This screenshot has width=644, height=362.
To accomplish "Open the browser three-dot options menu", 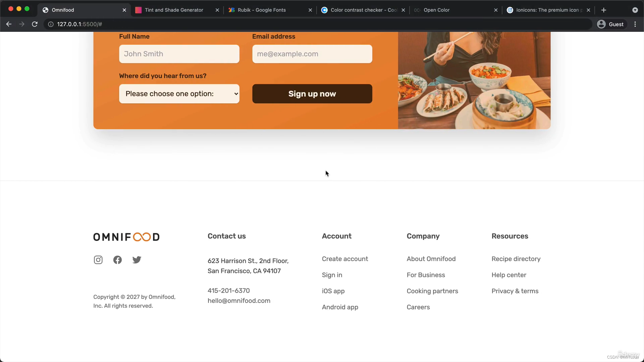I will tap(635, 24).
